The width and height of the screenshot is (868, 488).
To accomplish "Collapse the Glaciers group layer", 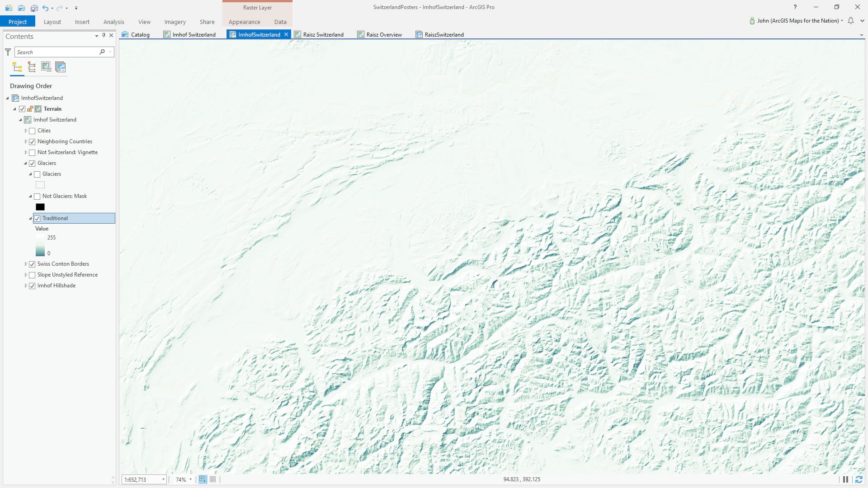I will tap(26, 163).
